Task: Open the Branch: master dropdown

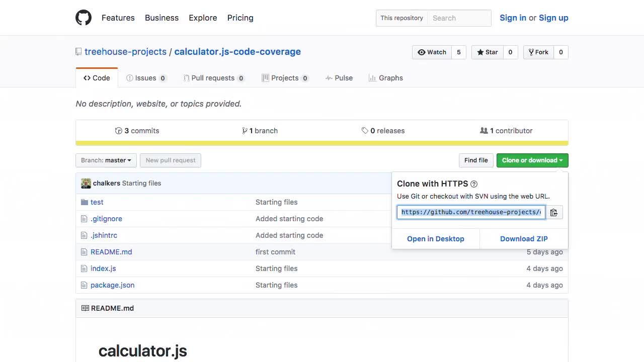Action: 106,160
